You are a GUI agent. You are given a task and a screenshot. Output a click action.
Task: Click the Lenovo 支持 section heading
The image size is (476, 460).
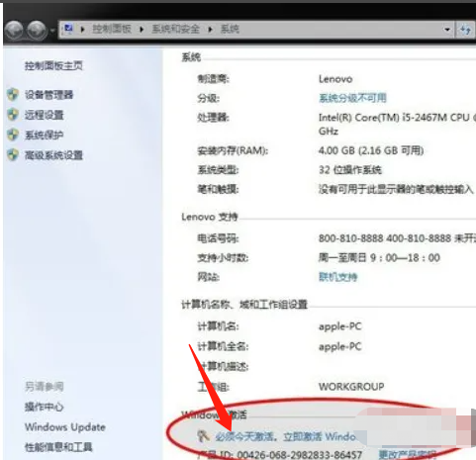[x=210, y=217]
